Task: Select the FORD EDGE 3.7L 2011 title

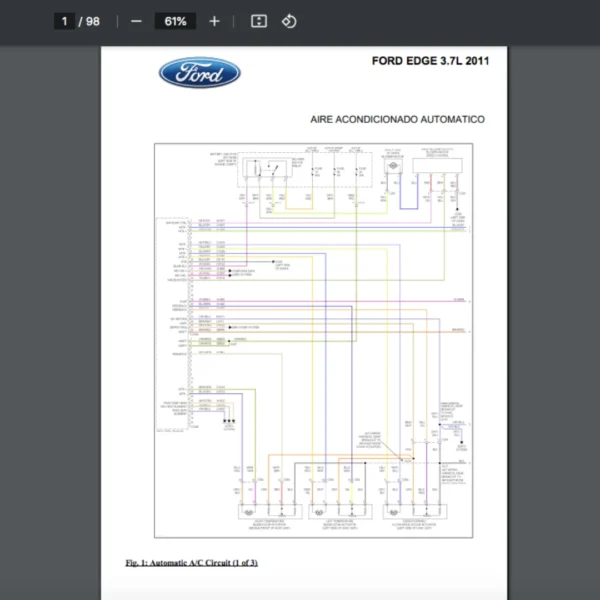Action: click(x=430, y=61)
